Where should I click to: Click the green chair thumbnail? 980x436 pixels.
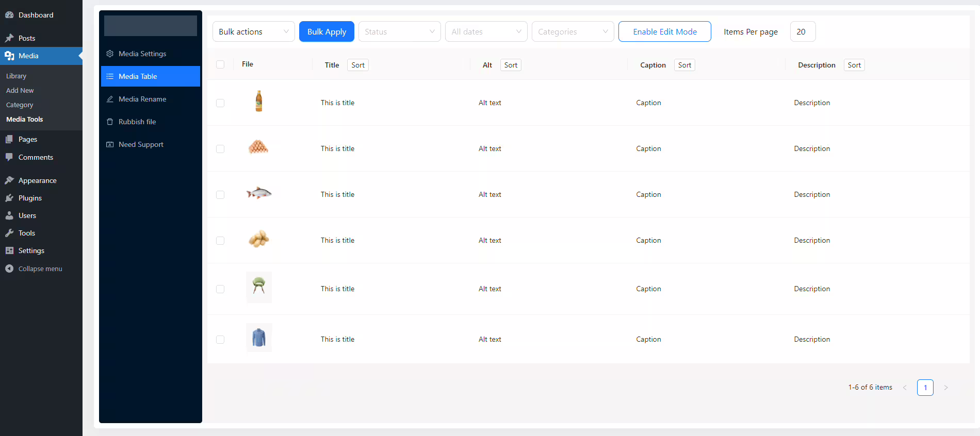pos(259,287)
